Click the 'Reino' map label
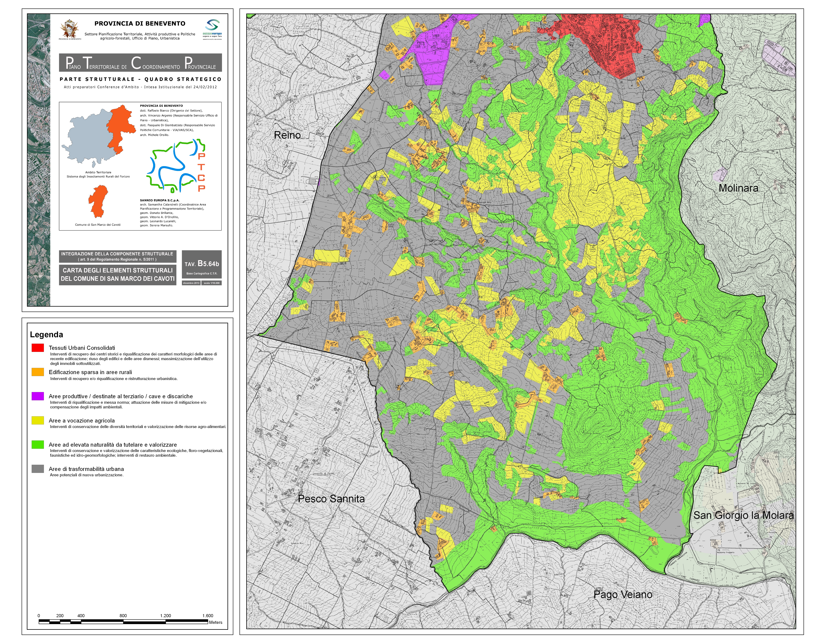Viewport: 824px width, 644px height. pos(288,135)
